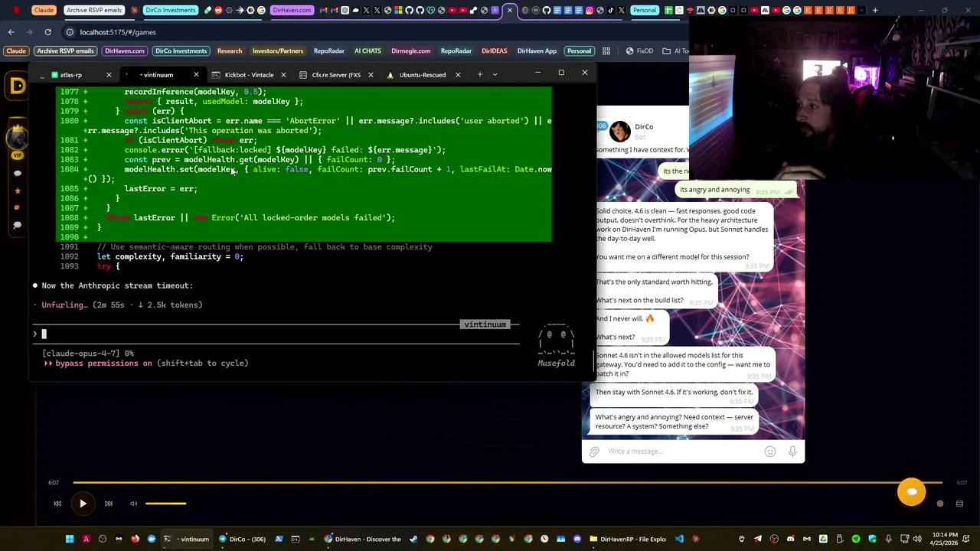Image resolution: width=980 pixels, height=551 pixels.
Task: Click the microphone voice message icon
Action: (792, 452)
